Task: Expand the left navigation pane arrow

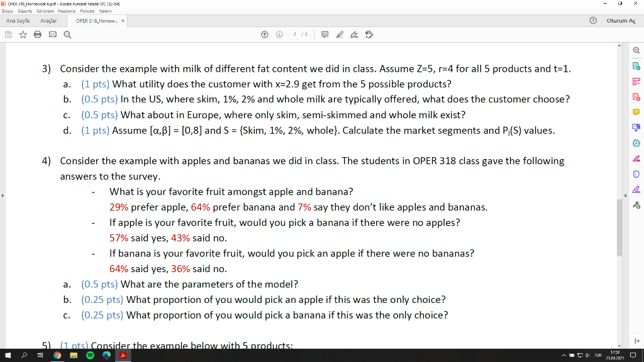Action: tap(3, 195)
